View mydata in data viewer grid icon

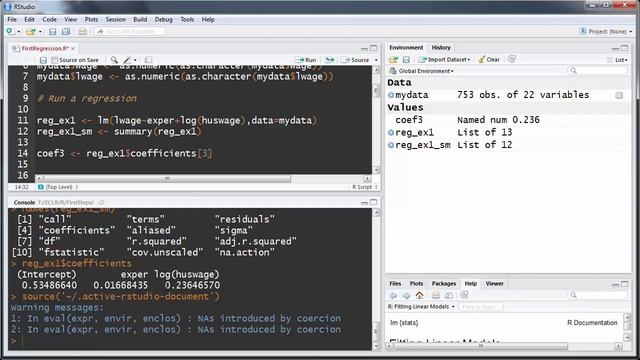pos(619,95)
